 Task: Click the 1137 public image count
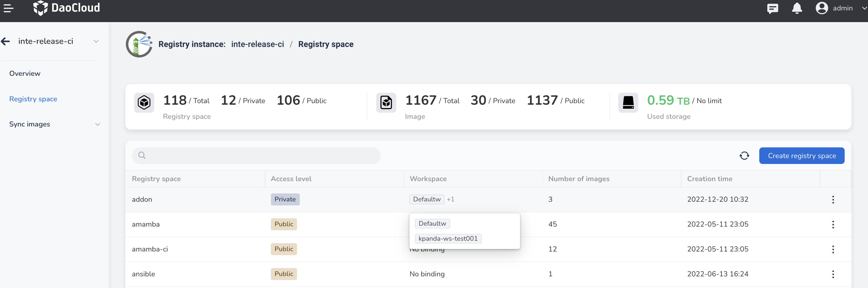[x=542, y=100]
